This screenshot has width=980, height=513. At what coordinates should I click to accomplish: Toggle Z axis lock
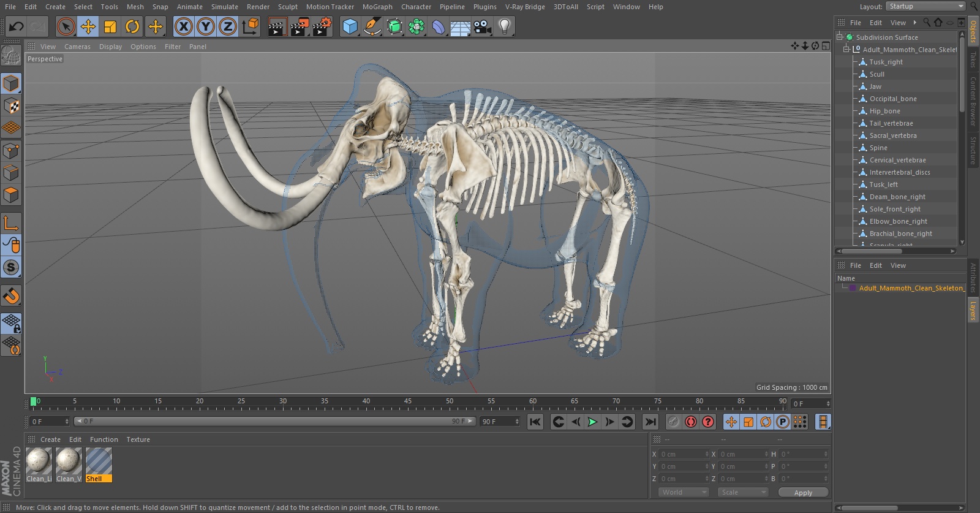pos(228,26)
